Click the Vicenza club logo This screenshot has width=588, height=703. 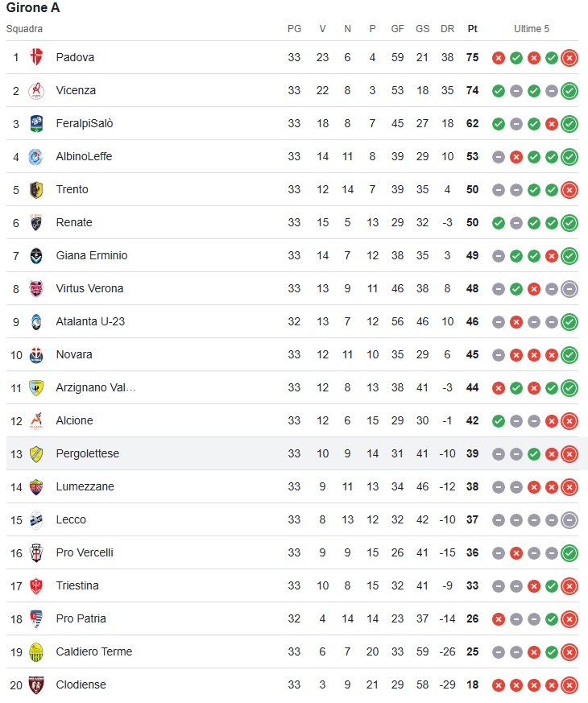point(36,90)
